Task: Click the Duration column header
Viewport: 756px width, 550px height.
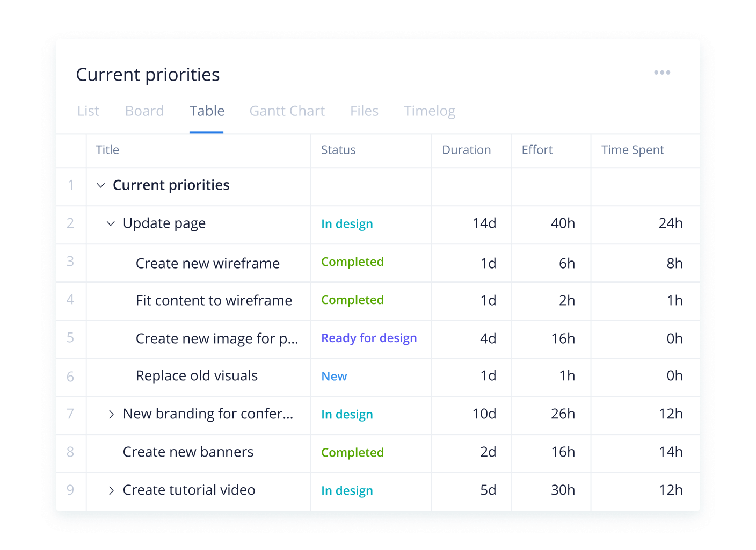Action: [466, 150]
